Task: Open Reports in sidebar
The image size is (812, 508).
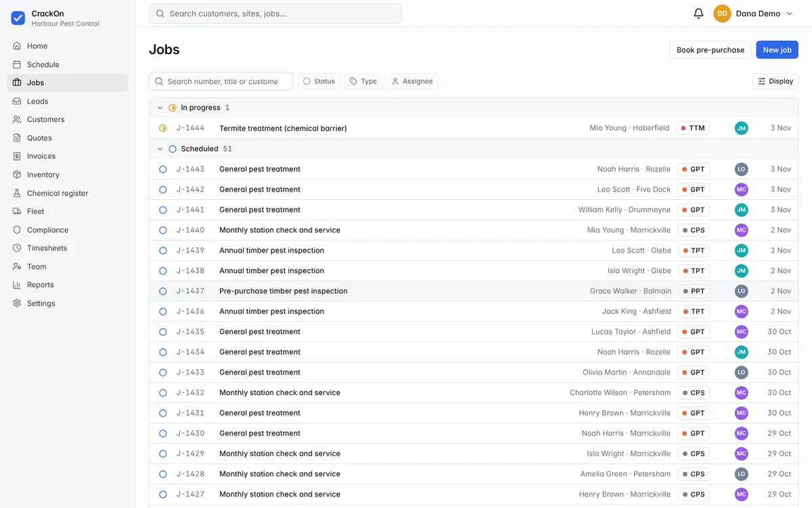Action: point(68,284)
